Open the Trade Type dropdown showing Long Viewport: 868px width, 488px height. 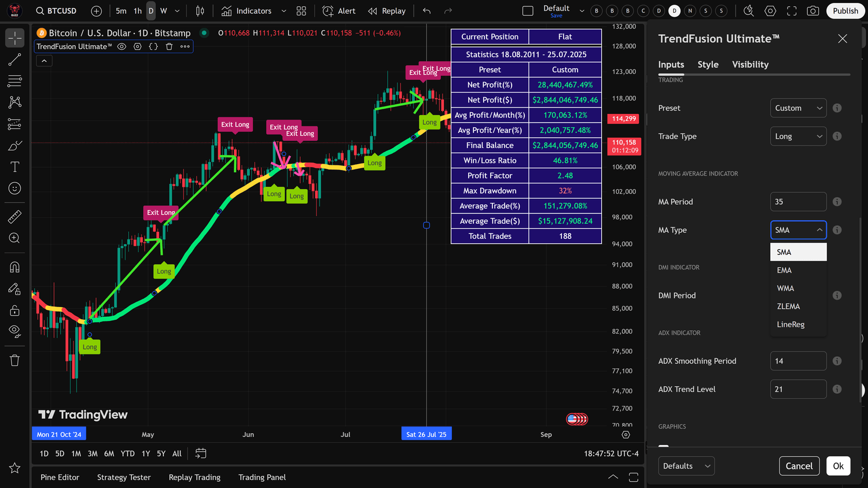click(x=799, y=136)
